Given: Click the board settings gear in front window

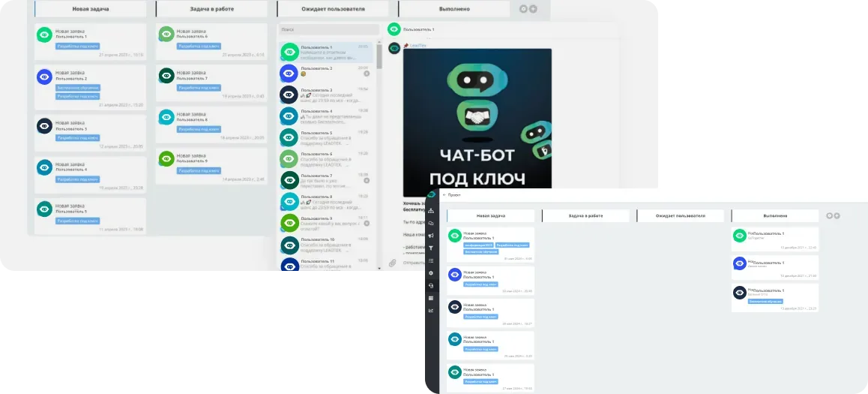Looking at the screenshot, I should tap(829, 215).
